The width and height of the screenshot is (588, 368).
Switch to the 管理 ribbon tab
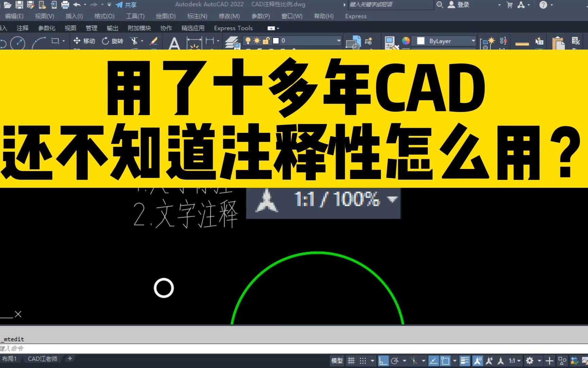[x=92, y=28]
